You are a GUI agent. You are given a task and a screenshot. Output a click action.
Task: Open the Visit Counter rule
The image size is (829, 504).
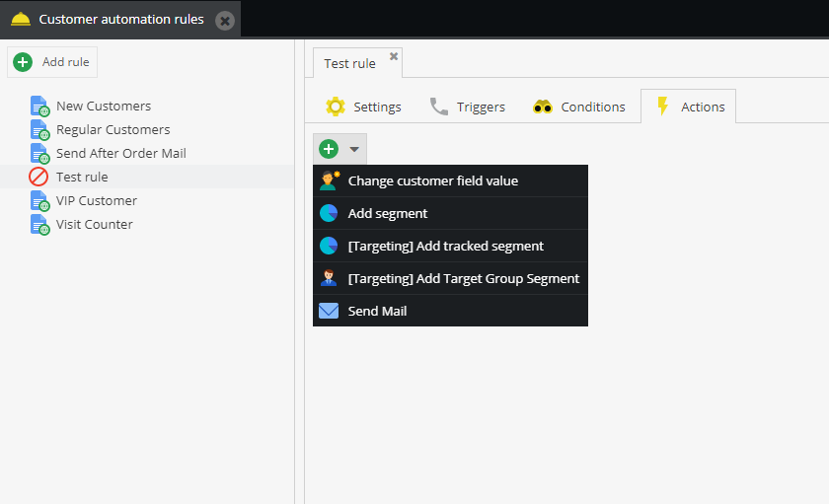[x=95, y=225]
